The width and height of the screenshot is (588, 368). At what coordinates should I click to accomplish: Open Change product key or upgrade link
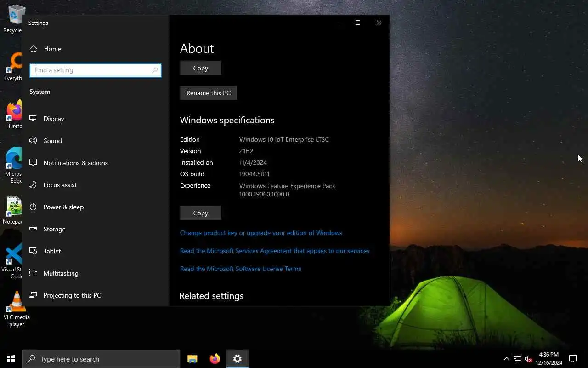point(261,233)
